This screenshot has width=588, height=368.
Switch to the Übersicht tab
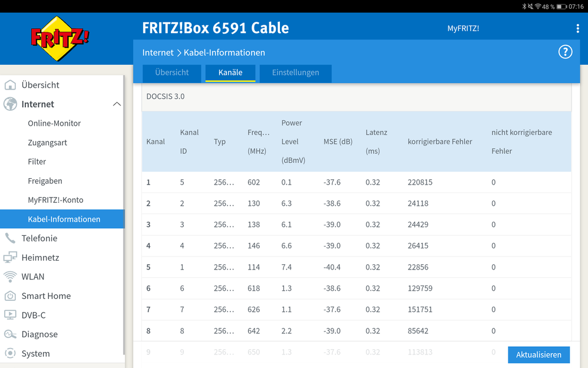click(x=172, y=73)
